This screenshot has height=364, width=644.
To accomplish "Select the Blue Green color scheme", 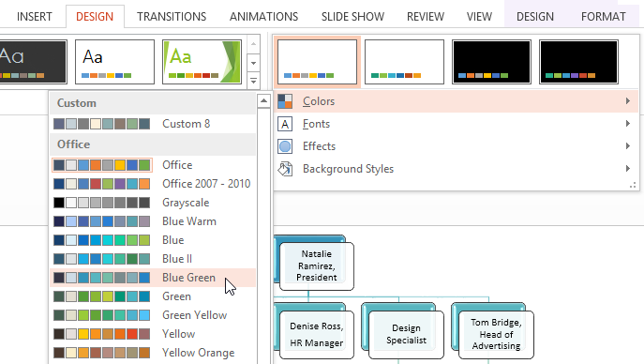I will point(153,278).
